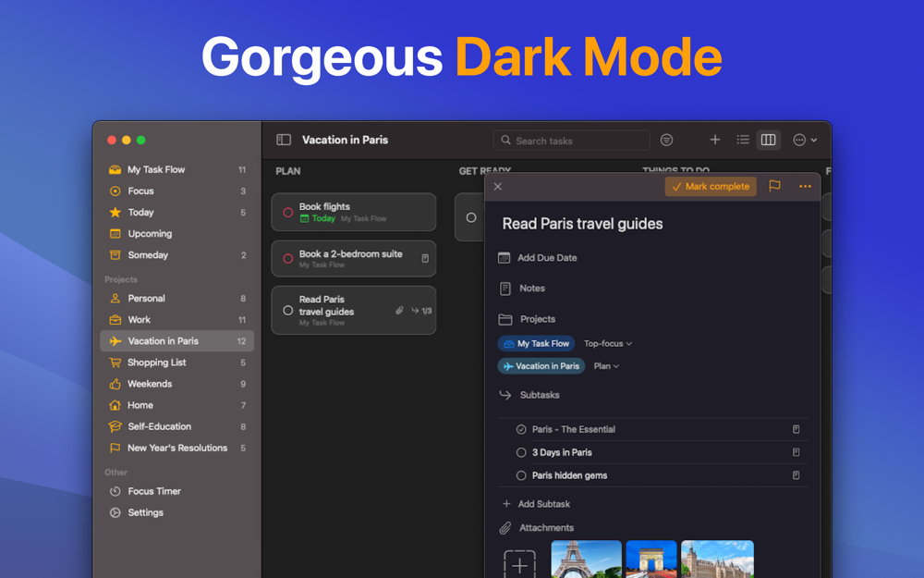Open the Plan section dropdown
The image size is (924, 578).
(x=606, y=366)
